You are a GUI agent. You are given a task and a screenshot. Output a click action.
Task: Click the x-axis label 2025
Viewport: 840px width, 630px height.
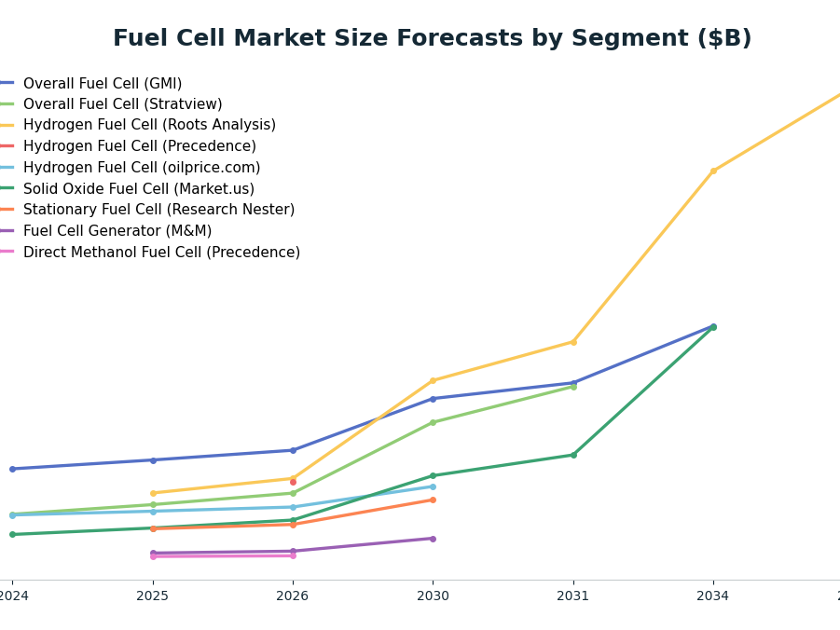coord(153,596)
